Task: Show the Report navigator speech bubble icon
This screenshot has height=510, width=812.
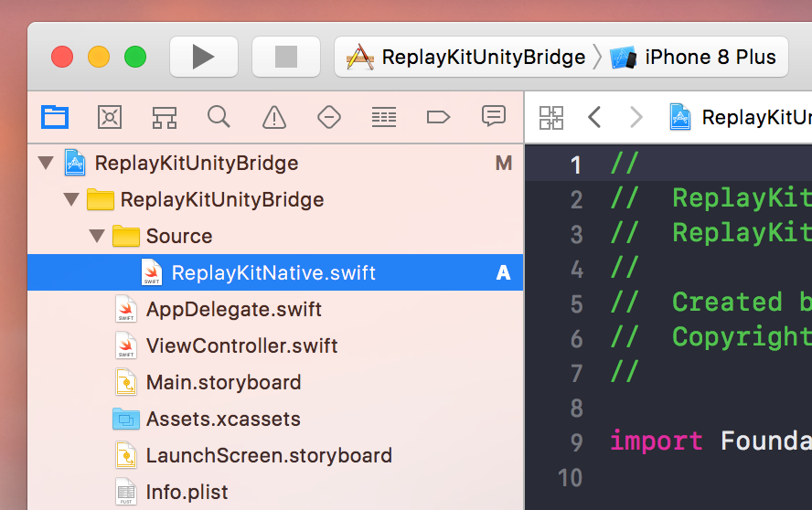Action: point(494,116)
